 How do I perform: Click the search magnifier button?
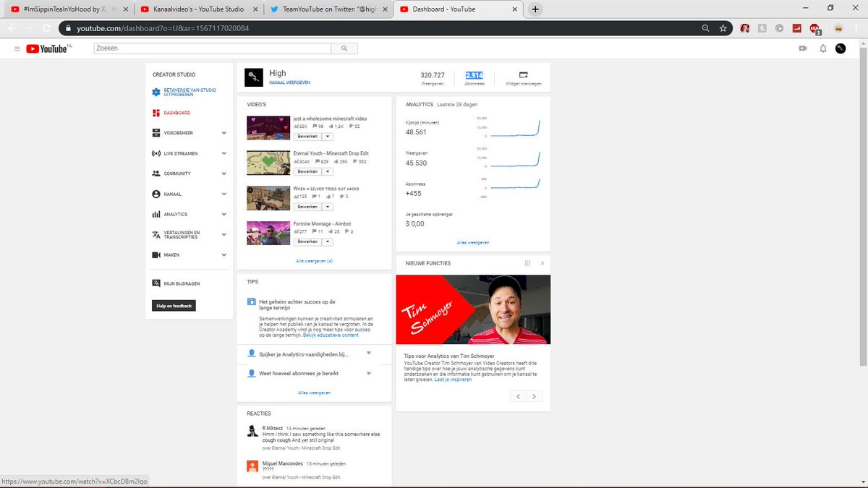pos(344,48)
